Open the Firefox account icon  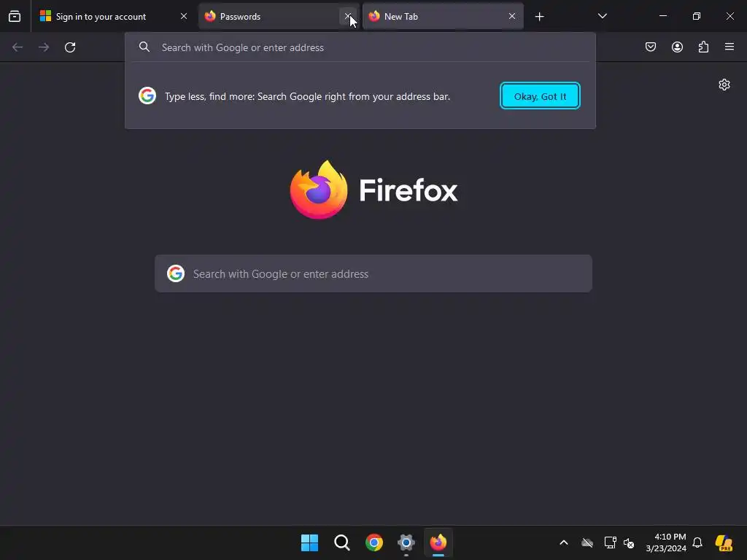click(x=677, y=47)
